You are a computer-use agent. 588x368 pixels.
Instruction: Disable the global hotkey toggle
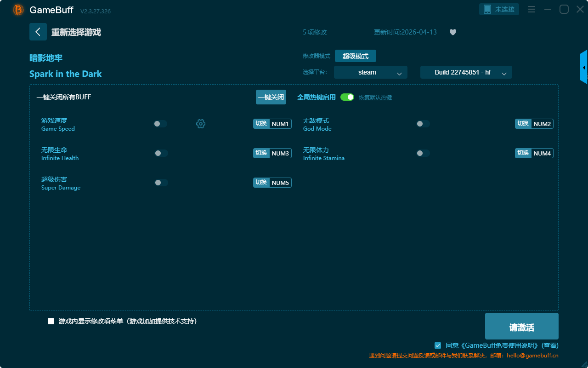tap(347, 97)
